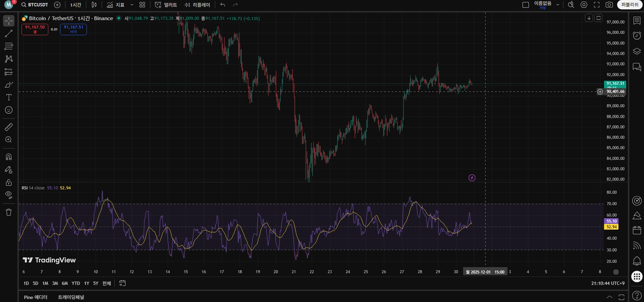This screenshot has width=644, height=302.
Task: Select the 3M time range
Action: point(55,283)
